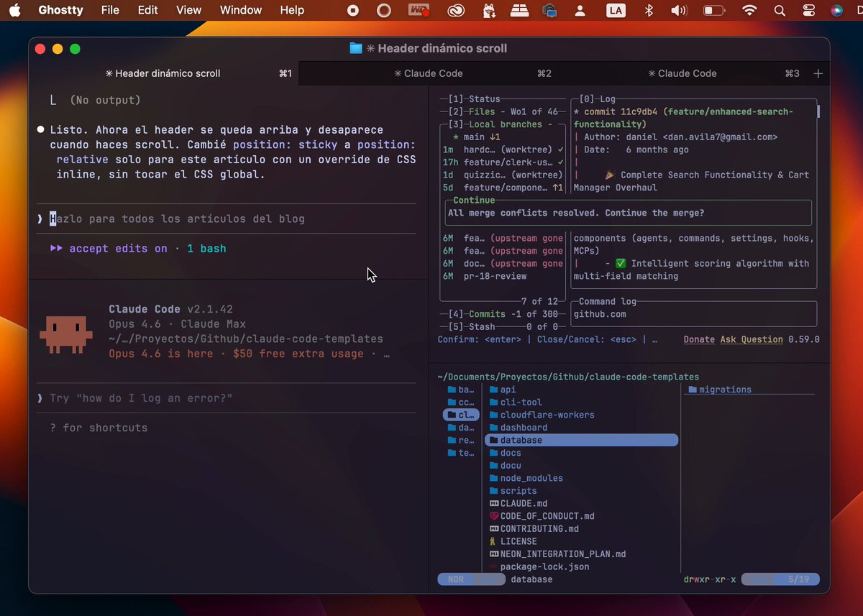Open the Spotlight search magnifier icon
Screen dimensions: 863x616
[780, 11]
